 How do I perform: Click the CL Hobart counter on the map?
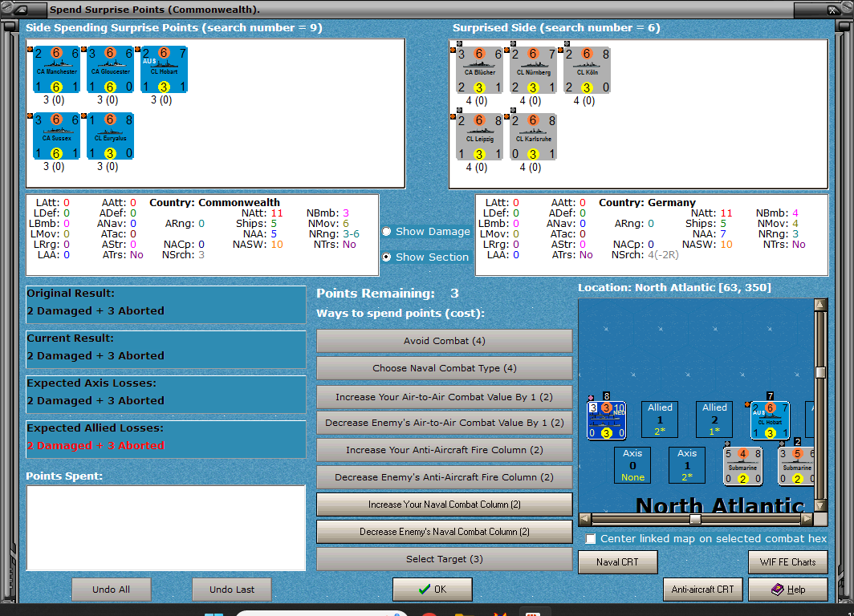tap(770, 420)
